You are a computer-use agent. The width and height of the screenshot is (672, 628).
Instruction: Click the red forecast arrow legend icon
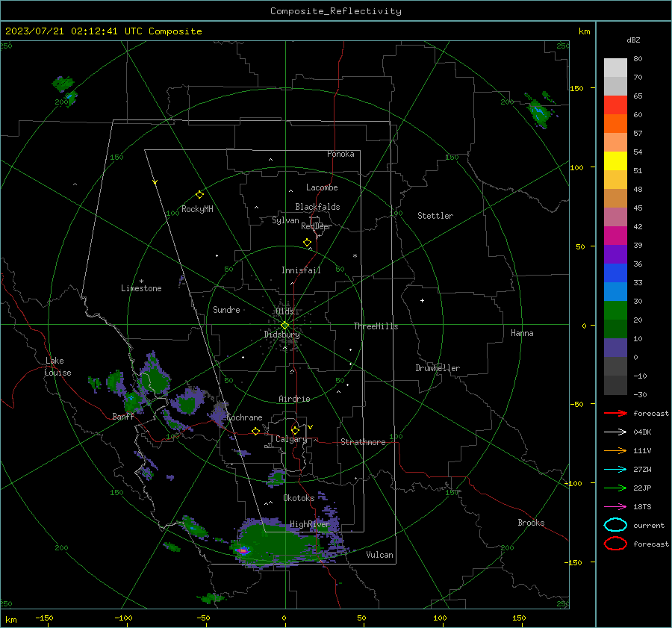[615, 413]
